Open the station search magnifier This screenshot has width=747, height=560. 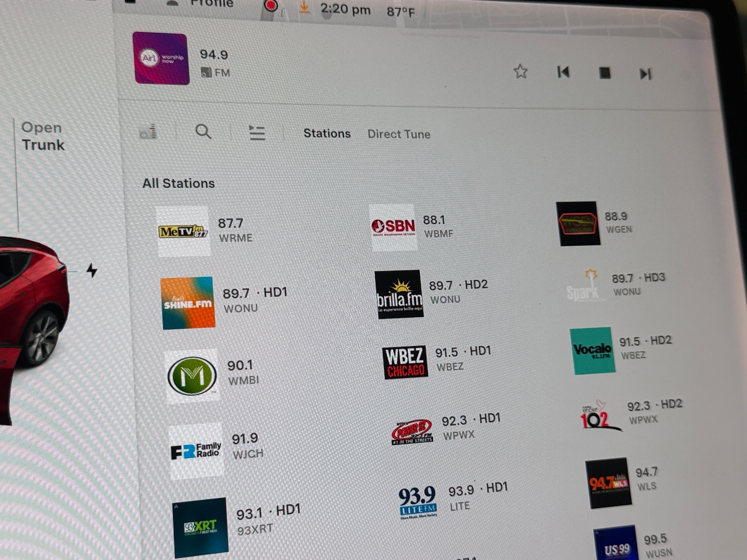[x=203, y=132]
